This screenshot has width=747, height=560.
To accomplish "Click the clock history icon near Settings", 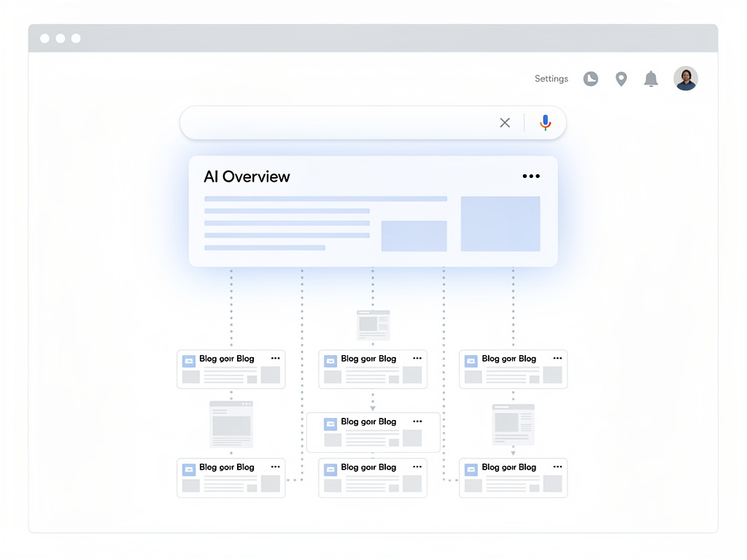I will pos(590,78).
